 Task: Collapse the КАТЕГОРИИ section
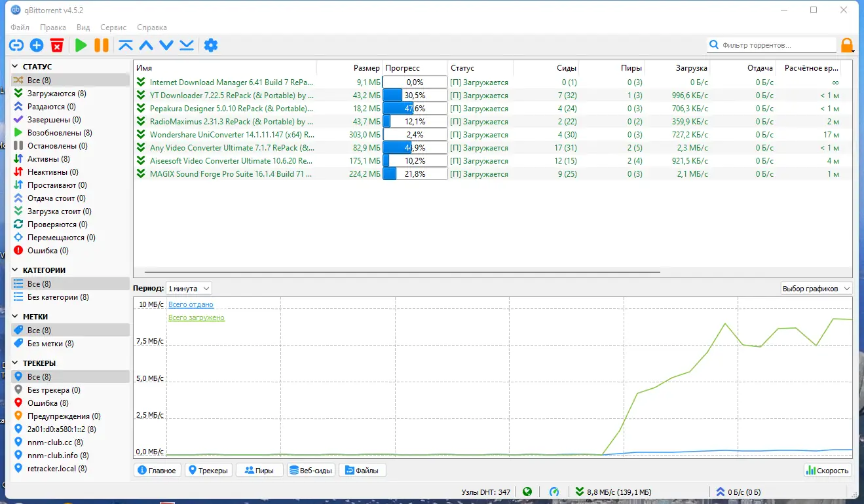tap(16, 270)
